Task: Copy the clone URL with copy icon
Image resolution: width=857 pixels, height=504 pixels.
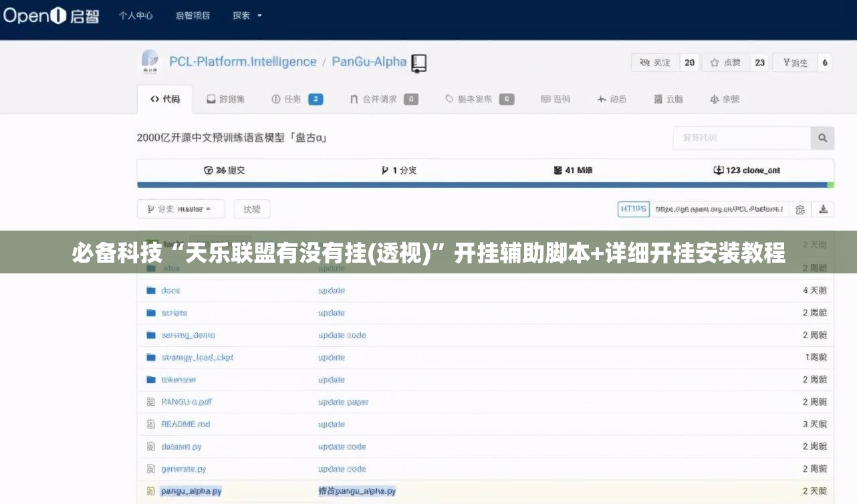Action: tap(800, 209)
